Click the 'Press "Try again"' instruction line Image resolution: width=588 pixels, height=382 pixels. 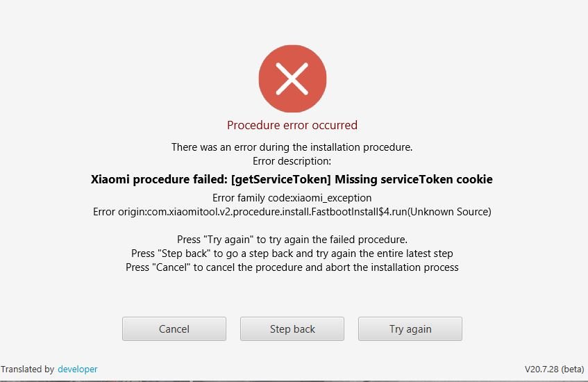pos(292,240)
